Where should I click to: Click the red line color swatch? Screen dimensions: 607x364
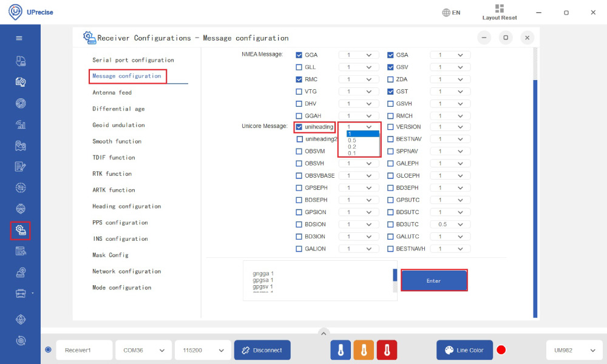(x=501, y=350)
